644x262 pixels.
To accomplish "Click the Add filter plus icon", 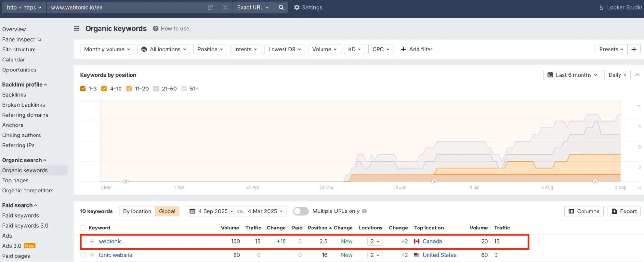I will (403, 49).
